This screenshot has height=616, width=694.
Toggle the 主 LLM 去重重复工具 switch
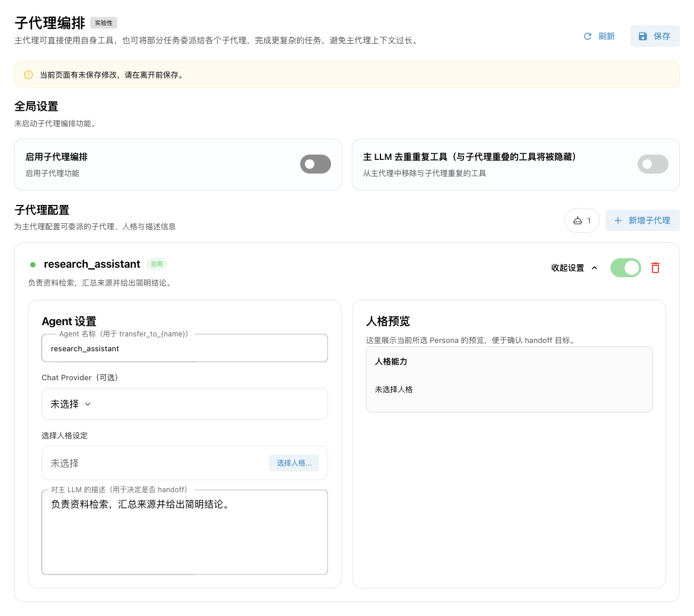click(653, 164)
